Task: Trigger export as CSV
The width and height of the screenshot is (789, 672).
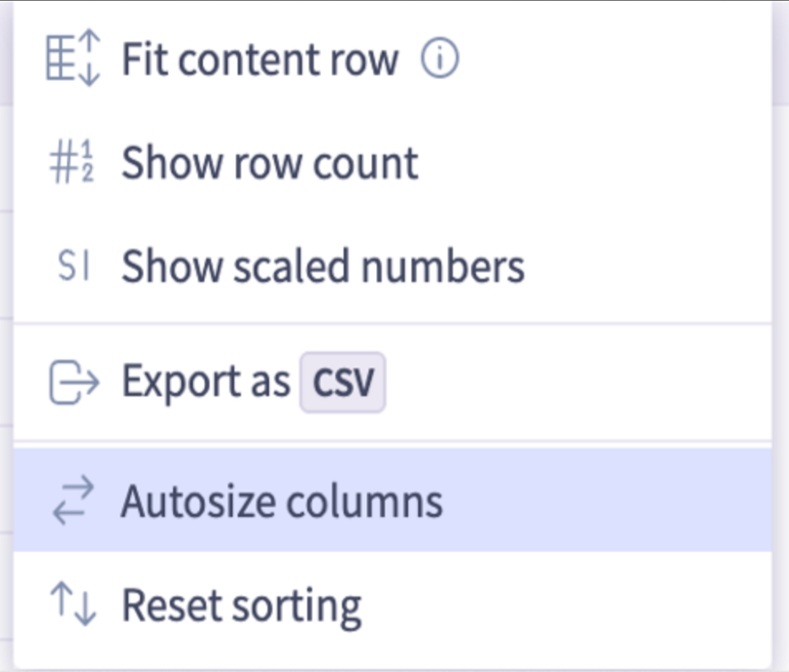Action: (248, 380)
